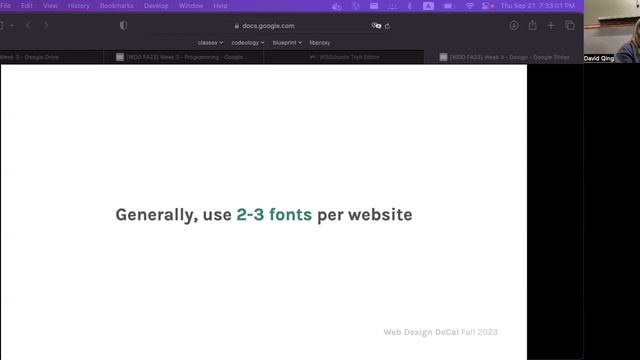The height and width of the screenshot is (360, 640).
Task: Click the translate icon in address bar
Action: (x=376, y=26)
